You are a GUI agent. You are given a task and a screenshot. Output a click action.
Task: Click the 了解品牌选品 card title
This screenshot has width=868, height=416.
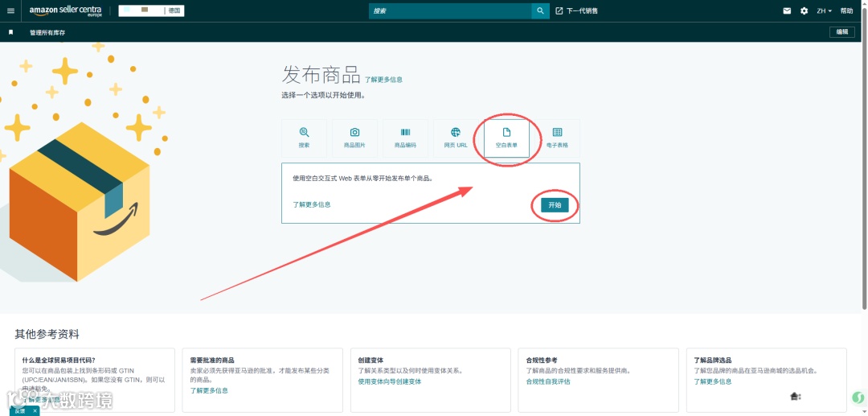pos(713,360)
